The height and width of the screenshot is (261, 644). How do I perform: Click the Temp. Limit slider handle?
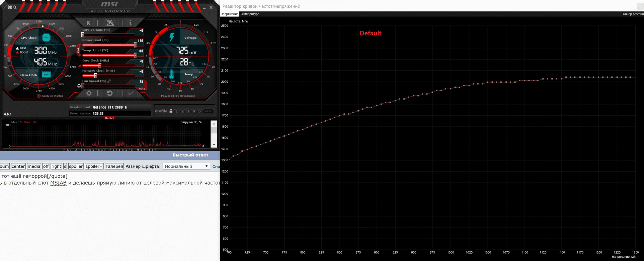click(135, 55)
